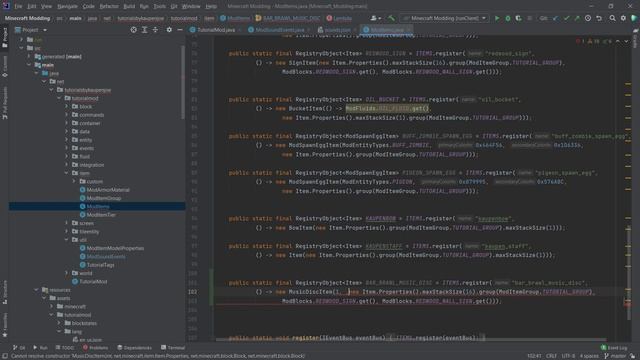Select ModArmorMaterial class in project tree
The height and width of the screenshot is (360, 640).
(108, 190)
